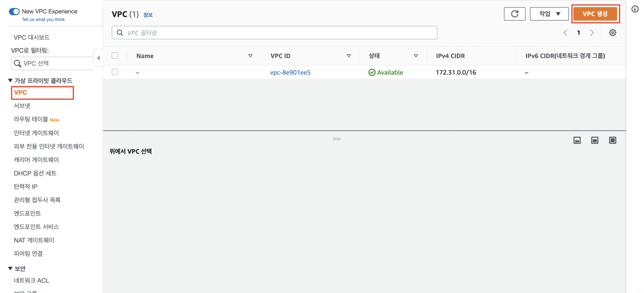Open the info panel via the info icon
The image size is (644, 293).
point(635,9)
